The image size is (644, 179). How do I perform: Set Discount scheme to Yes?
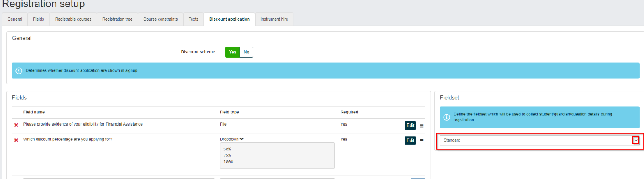click(233, 52)
